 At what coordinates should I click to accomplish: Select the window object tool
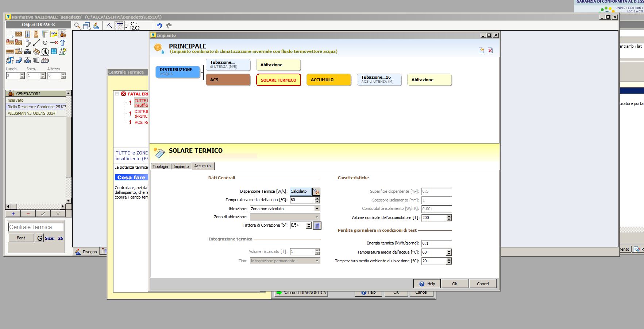(x=27, y=34)
